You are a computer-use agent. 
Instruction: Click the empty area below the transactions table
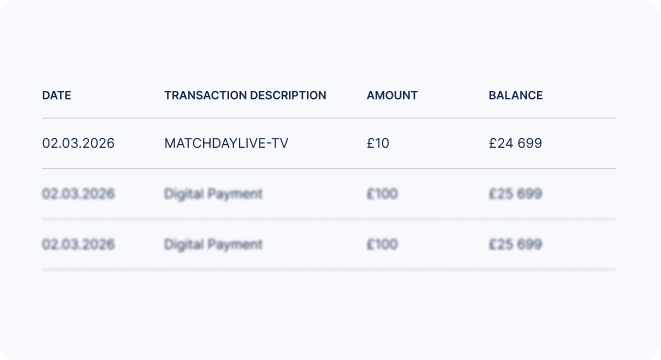(329, 314)
